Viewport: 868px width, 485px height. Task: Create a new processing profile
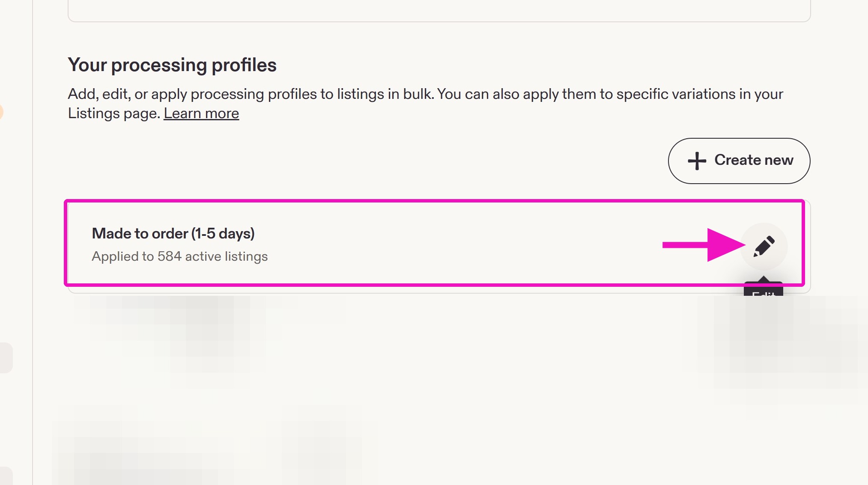pyautogui.click(x=739, y=161)
